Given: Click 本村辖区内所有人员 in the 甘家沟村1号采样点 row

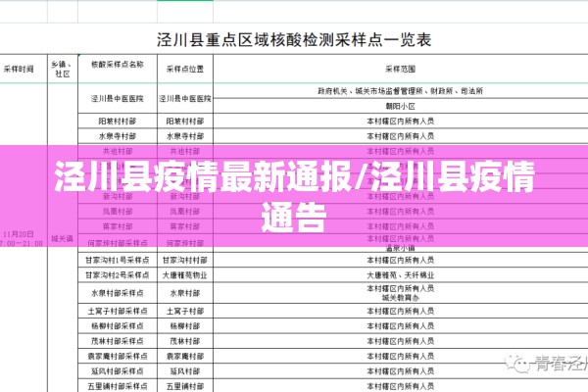Looking at the screenshot, I should click(x=401, y=260).
